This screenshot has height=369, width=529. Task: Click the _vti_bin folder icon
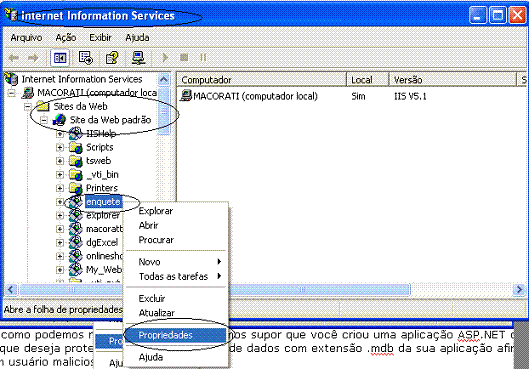(76, 174)
